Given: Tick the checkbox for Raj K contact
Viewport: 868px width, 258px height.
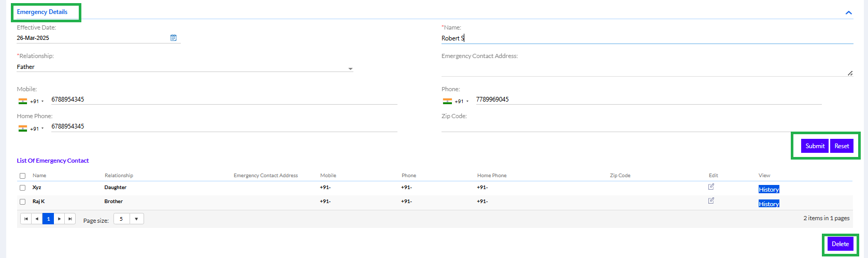Looking at the screenshot, I should pyautogui.click(x=22, y=202).
